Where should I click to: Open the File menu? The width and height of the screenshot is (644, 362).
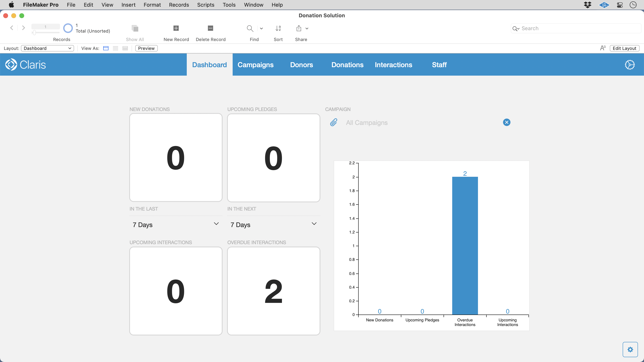click(x=71, y=5)
